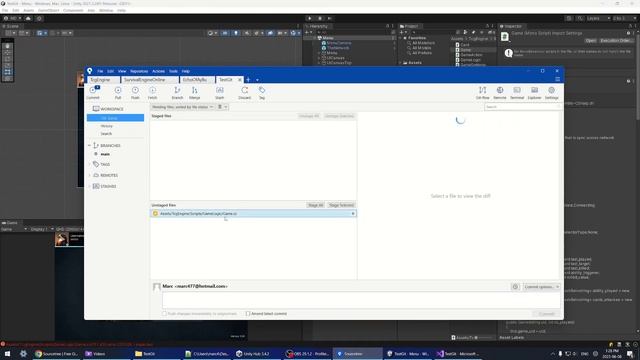Viewport: 640px width, 360px height.
Task: Open the OBS taskbar item
Action: pos(309,354)
